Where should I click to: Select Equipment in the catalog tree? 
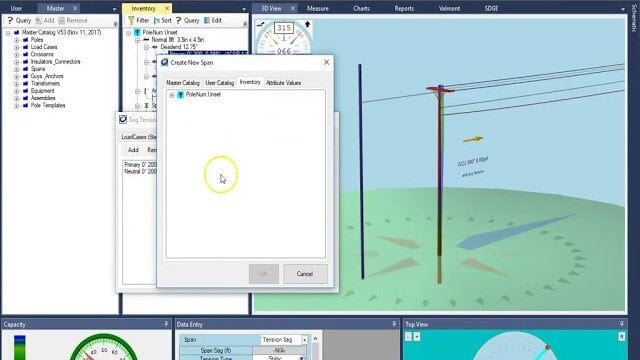[42, 91]
